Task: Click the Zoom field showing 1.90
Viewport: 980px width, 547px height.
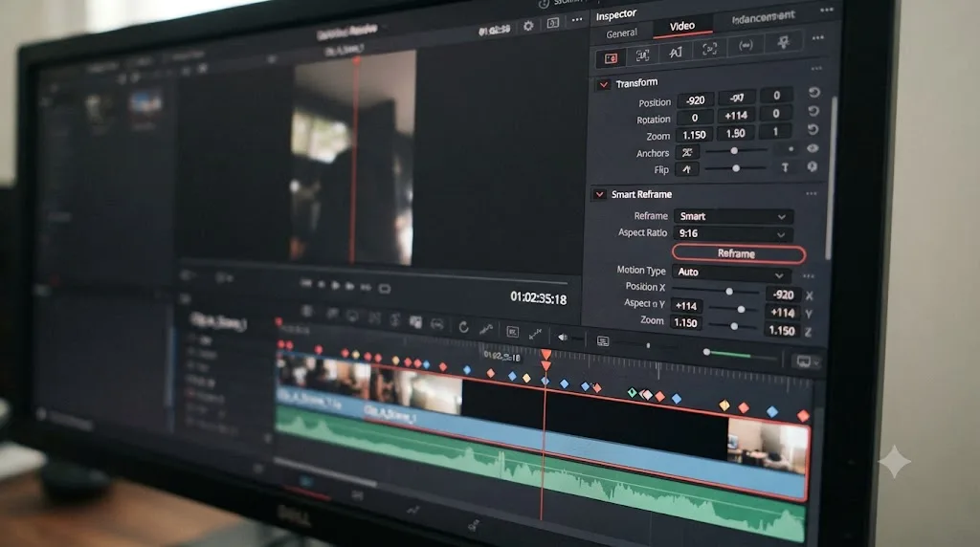Action: coord(735,133)
